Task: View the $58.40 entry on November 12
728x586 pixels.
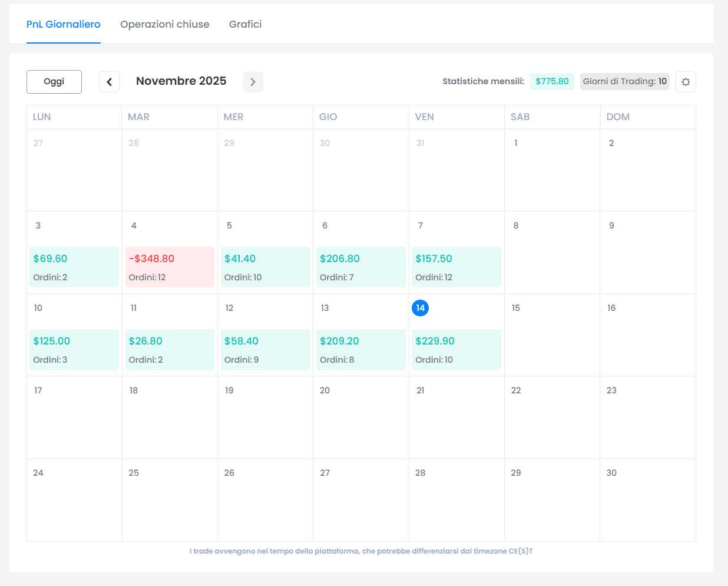Action: tap(265, 350)
